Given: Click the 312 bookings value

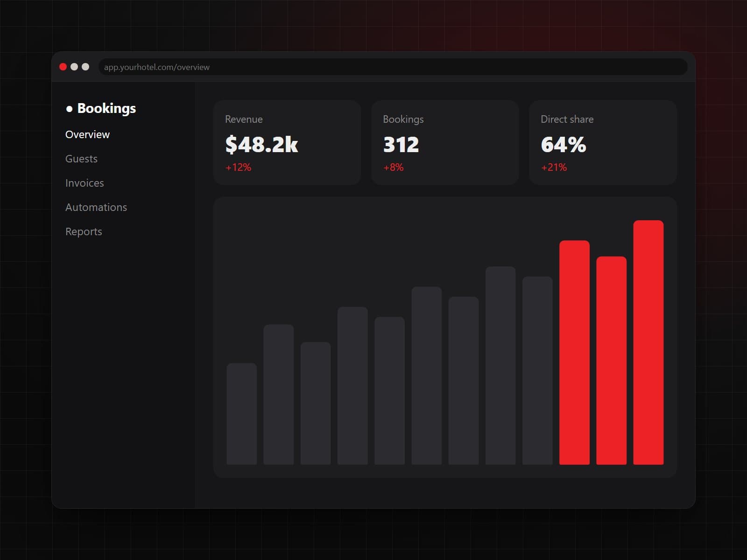Looking at the screenshot, I should click(x=401, y=144).
